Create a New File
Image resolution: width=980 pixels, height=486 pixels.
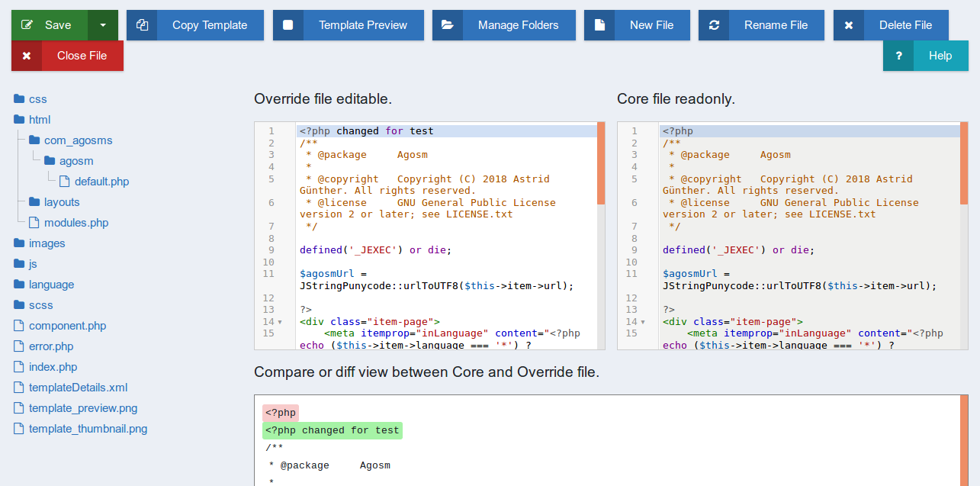point(637,25)
